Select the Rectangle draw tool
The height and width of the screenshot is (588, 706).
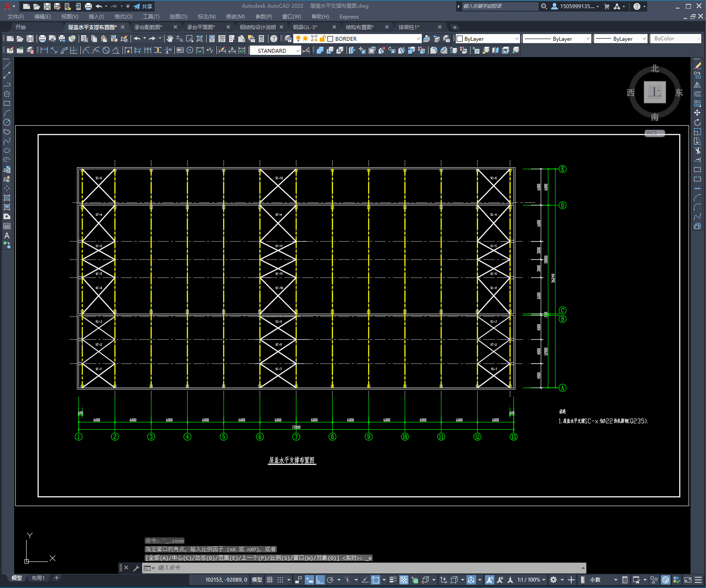pos(7,103)
